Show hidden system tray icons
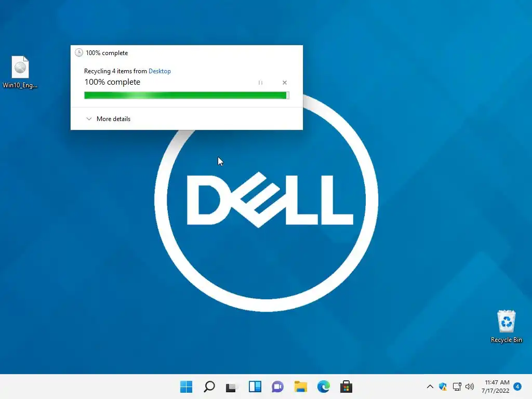 pos(430,387)
